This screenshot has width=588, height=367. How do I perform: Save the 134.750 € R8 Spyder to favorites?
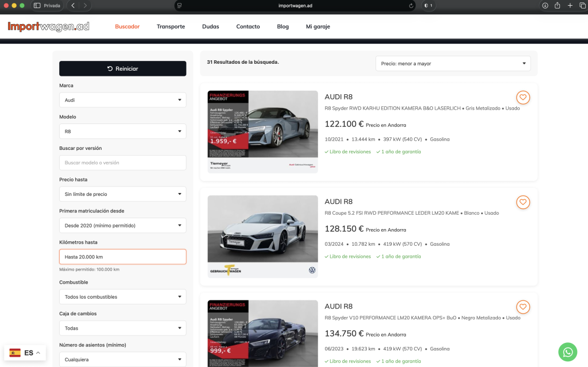(523, 307)
